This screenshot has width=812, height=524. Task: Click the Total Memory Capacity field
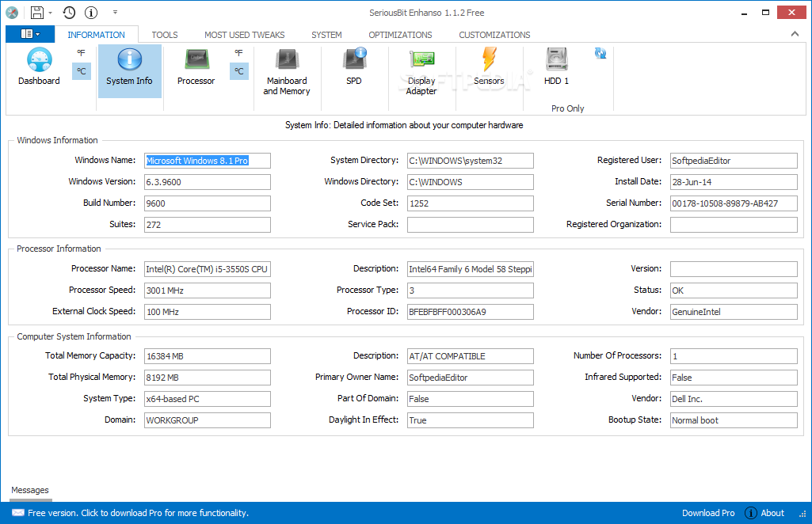click(x=207, y=356)
